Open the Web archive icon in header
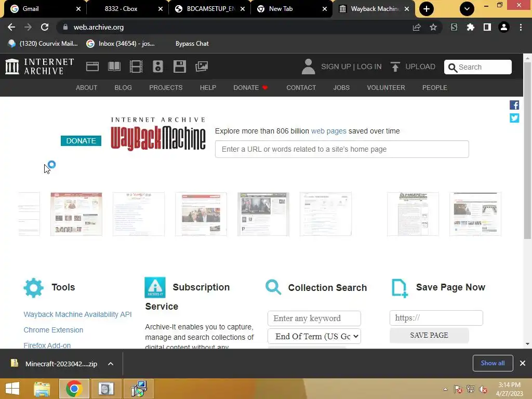Screen dimensions: 532x399 click(92, 66)
